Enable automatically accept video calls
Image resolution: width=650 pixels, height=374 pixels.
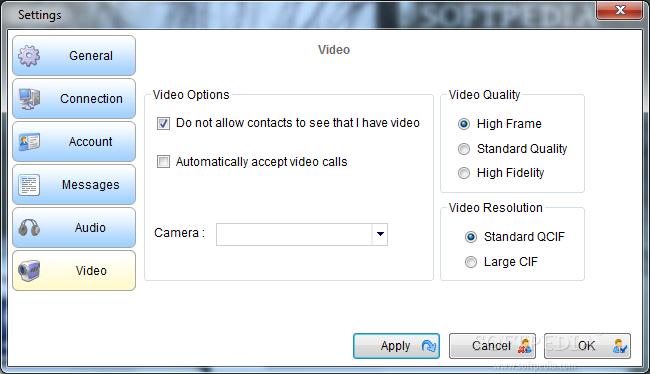163,162
